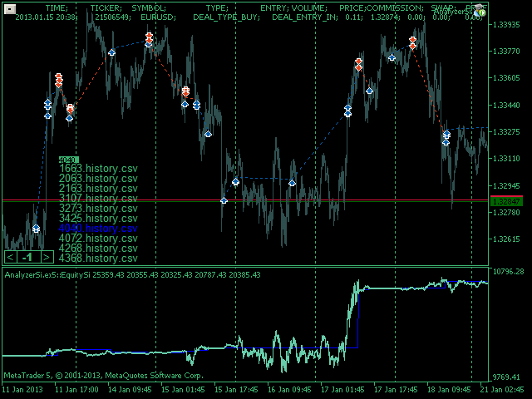Click the AnalyzerSi expert advisor icon
Screen dimensions: 532x399
click(x=480, y=11)
